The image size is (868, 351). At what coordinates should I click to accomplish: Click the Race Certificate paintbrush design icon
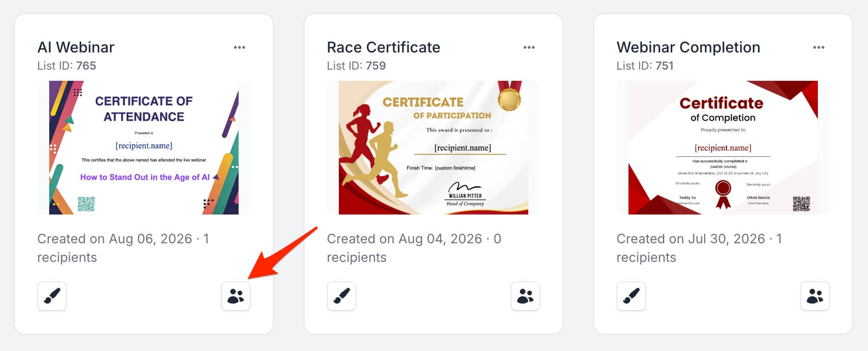click(x=342, y=296)
